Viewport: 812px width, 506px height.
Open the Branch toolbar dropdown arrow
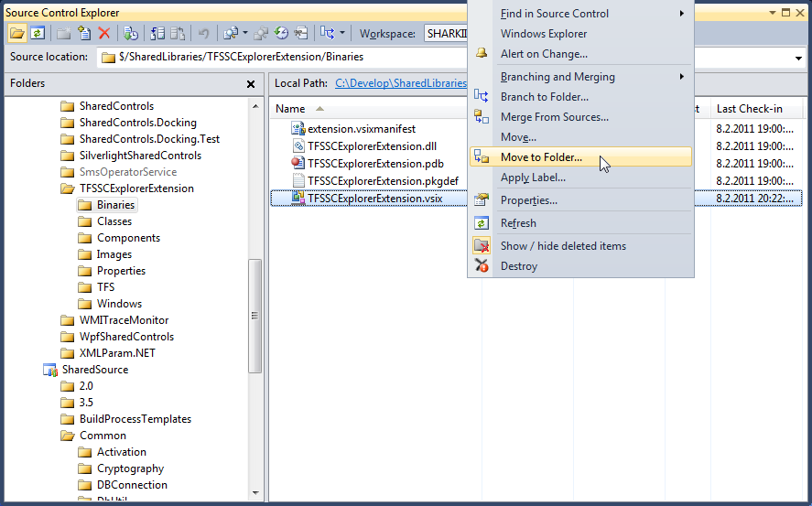coord(342,33)
